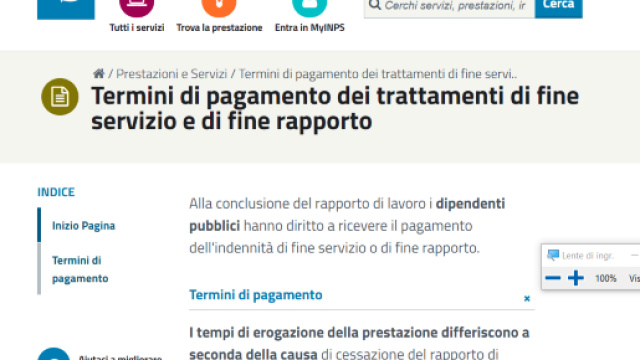Open Tutti i servizi icon
The height and width of the screenshot is (360, 640).
(x=137, y=7)
